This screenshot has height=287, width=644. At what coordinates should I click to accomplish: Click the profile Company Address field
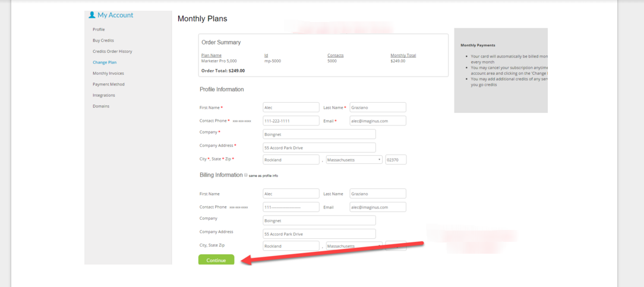click(x=319, y=148)
